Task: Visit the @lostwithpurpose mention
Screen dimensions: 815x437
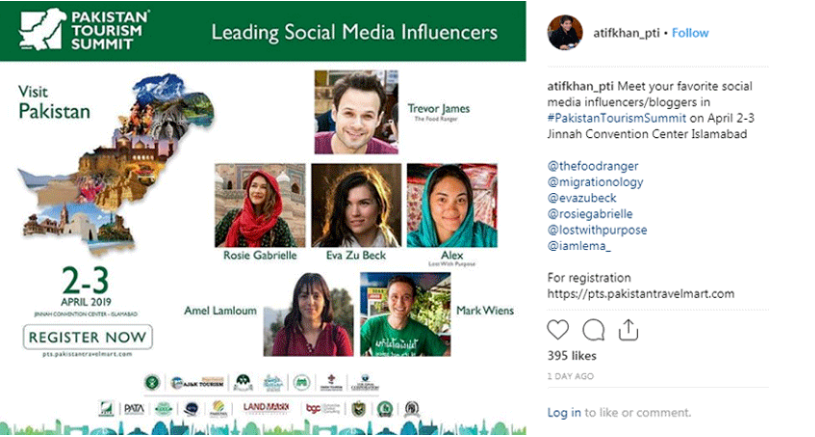Action: tap(597, 230)
